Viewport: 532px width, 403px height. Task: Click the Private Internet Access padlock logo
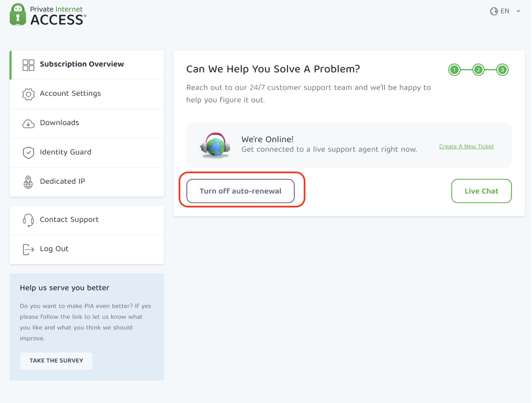18,15
